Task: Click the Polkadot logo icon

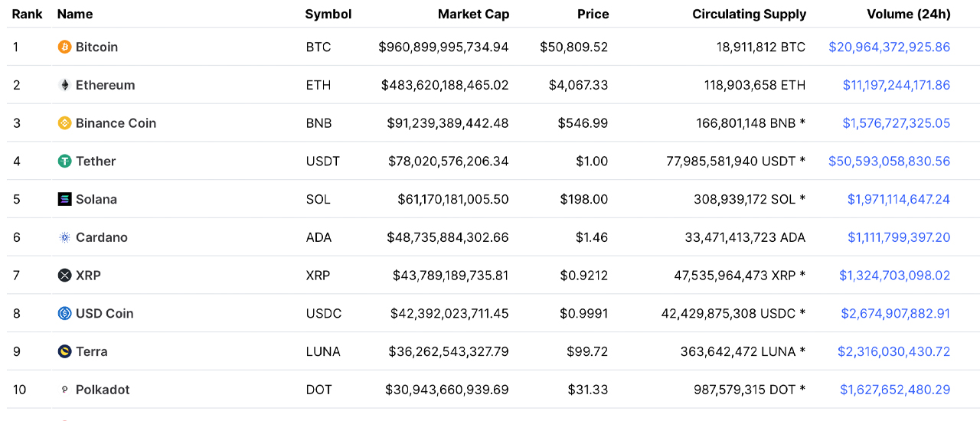Action: pyautogui.click(x=65, y=390)
